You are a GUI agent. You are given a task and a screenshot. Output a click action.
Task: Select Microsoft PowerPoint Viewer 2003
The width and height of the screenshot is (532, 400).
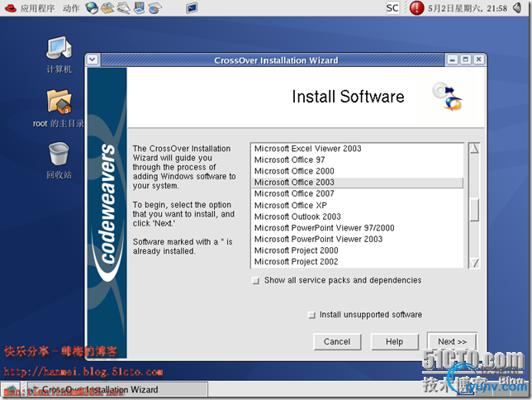[x=357, y=239]
